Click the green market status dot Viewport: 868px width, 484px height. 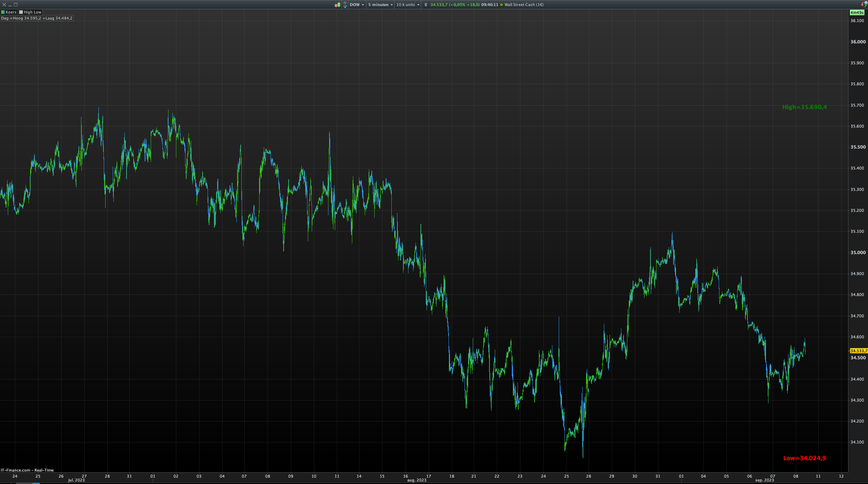click(x=502, y=5)
